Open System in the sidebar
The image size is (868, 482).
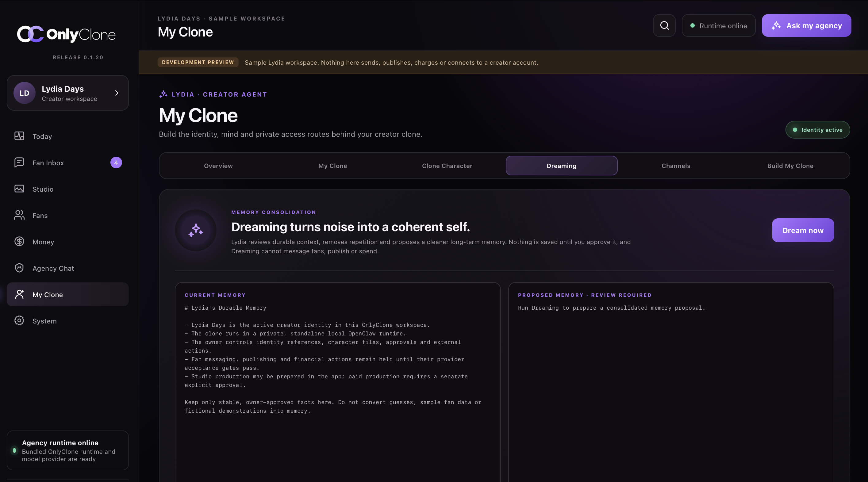click(68, 321)
